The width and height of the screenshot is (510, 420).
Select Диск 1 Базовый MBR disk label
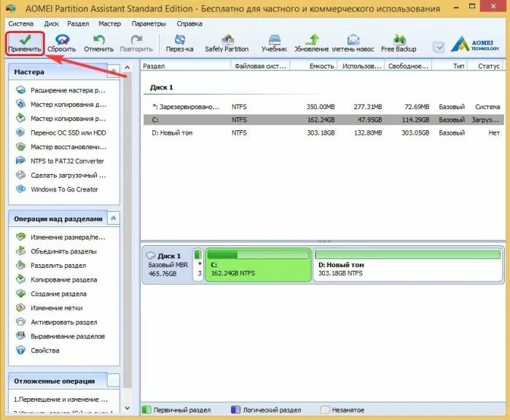point(168,265)
